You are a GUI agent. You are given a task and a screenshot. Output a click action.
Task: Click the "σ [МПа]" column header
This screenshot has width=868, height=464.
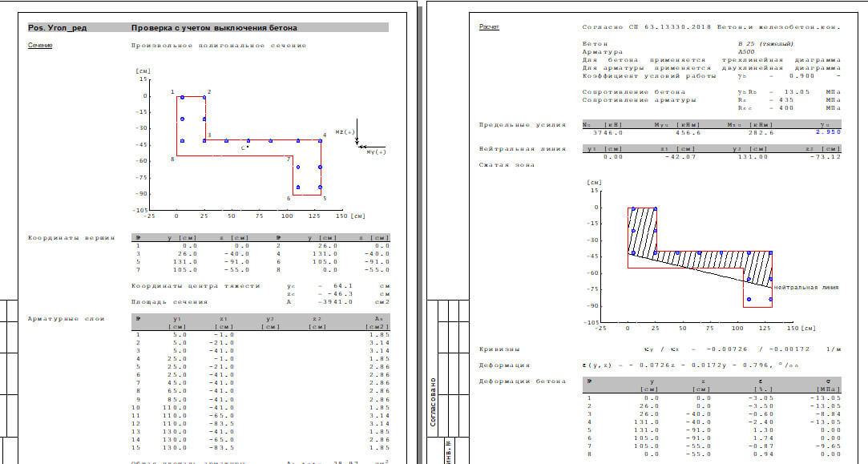(828, 385)
